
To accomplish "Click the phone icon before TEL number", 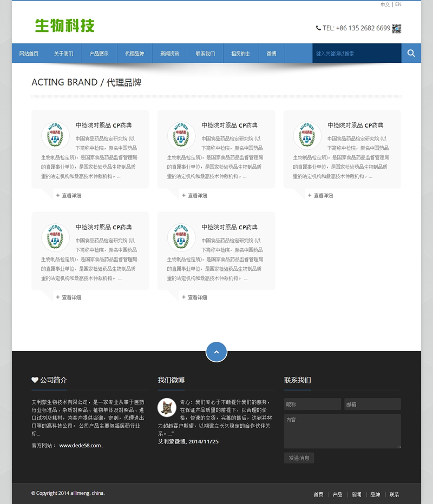I will click(x=318, y=28).
